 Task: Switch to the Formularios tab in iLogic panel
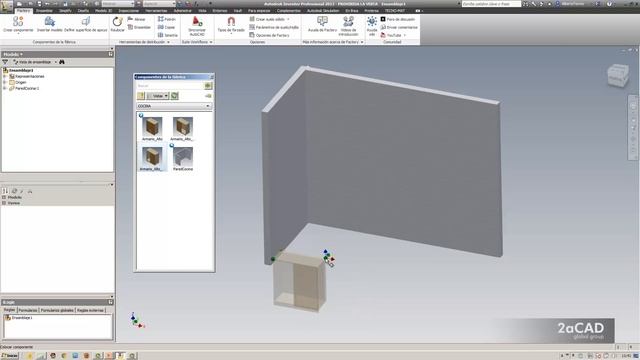tap(28, 310)
